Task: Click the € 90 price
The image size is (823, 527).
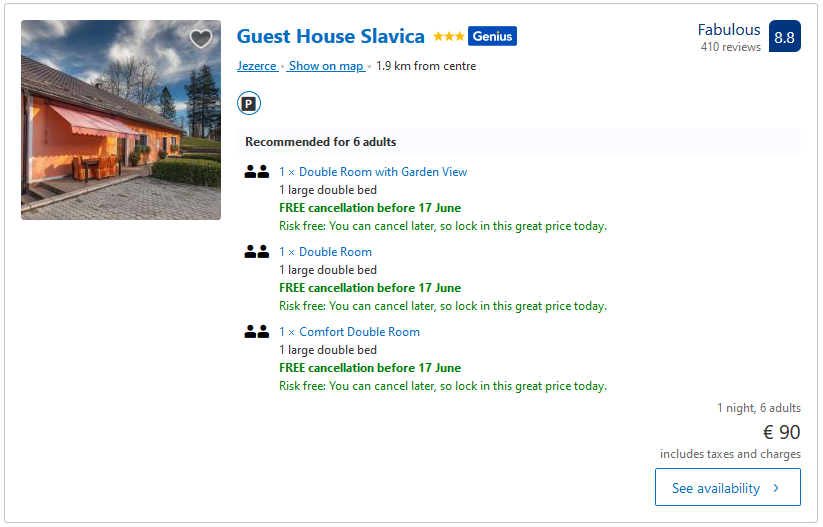Action: coord(781,432)
